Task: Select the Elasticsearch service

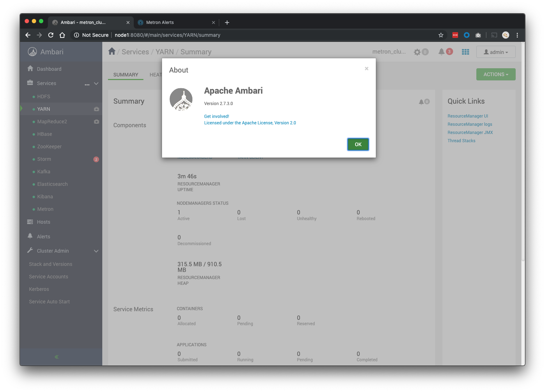Action: (52, 184)
